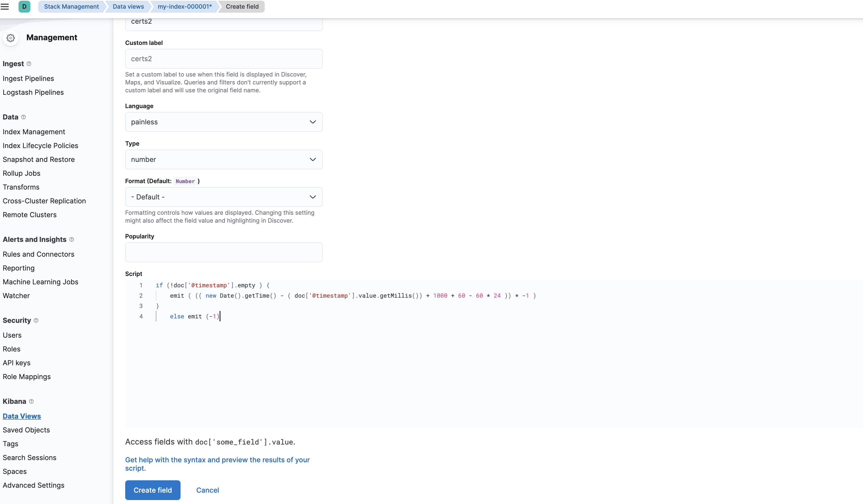Image resolution: width=863 pixels, height=504 pixels.
Task: Click the Security section help icon
Action: click(36, 320)
